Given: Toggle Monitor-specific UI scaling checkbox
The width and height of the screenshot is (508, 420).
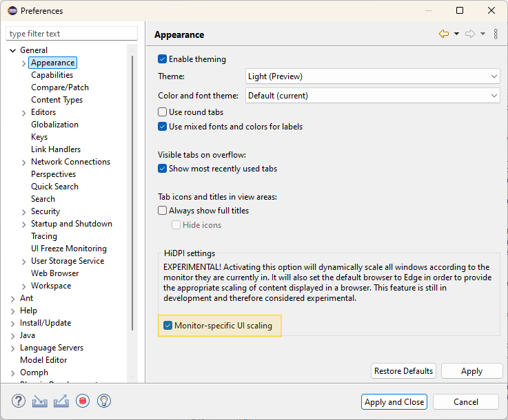Looking at the screenshot, I should pos(167,326).
